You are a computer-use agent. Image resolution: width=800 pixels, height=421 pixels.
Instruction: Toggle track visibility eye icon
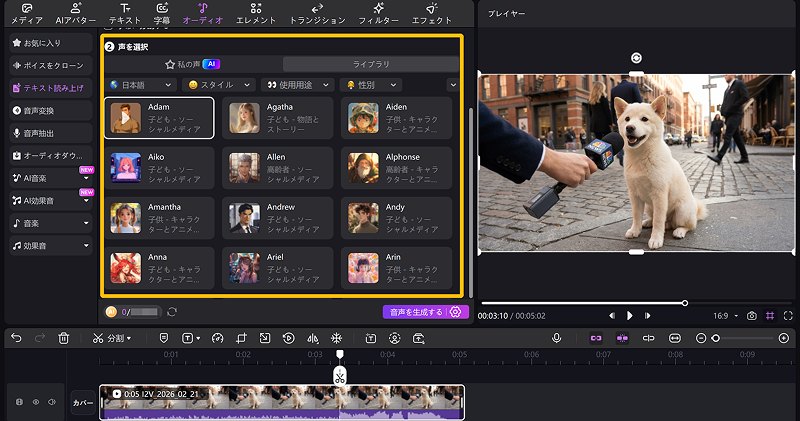pyautogui.click(x=35, y=402)
